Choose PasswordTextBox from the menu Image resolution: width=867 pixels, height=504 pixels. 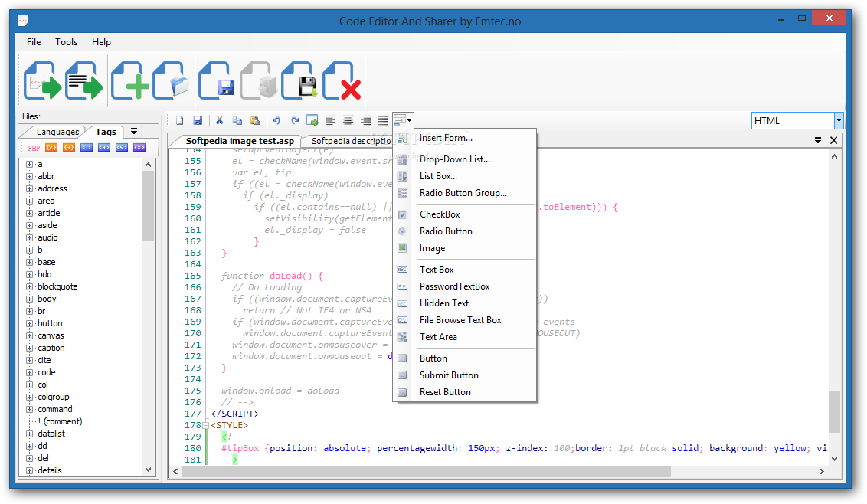tap(464, 286)
